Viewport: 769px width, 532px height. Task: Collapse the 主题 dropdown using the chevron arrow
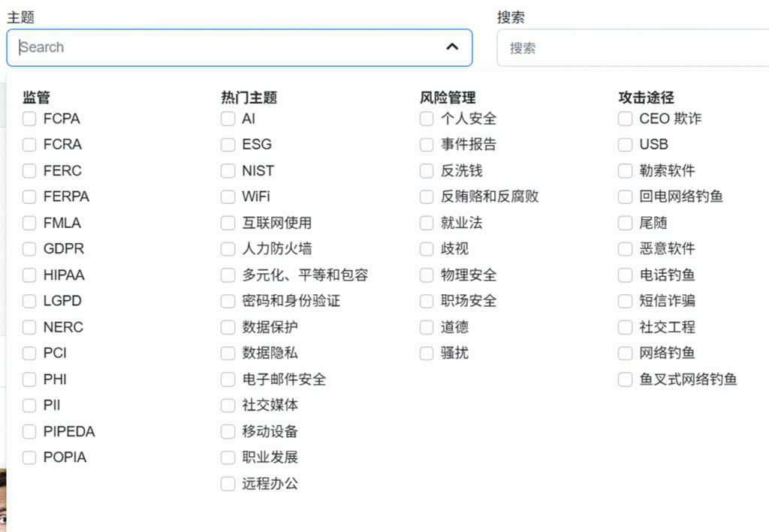452,47
